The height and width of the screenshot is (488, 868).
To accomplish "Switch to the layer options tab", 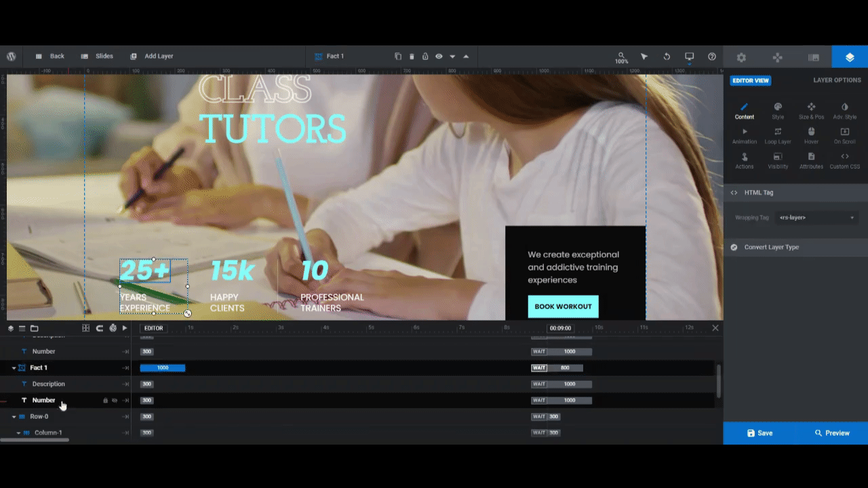I will pos(850,58).
